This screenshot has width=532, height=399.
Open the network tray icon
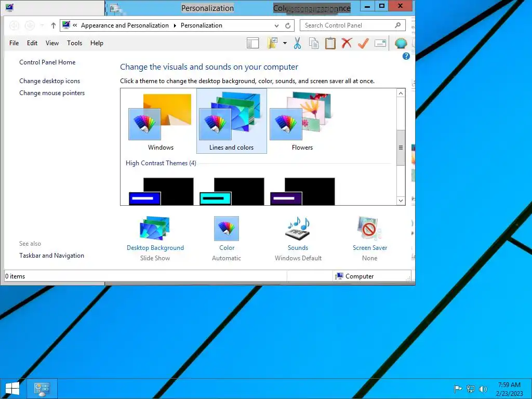coord(470,389)
